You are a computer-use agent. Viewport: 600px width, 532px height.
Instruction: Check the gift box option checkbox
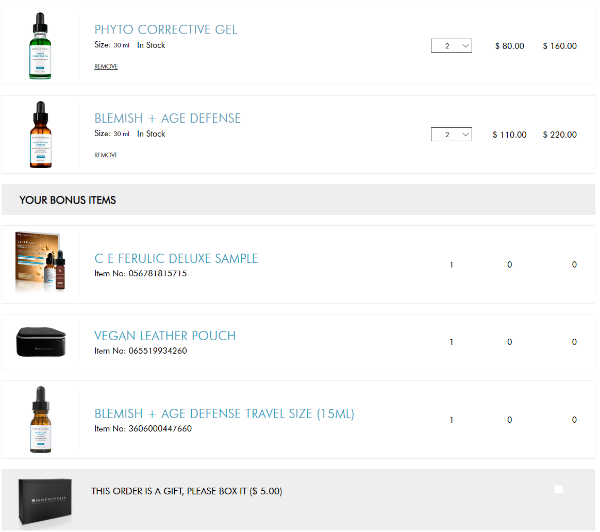pyautogui.click(x=559, y=490)
